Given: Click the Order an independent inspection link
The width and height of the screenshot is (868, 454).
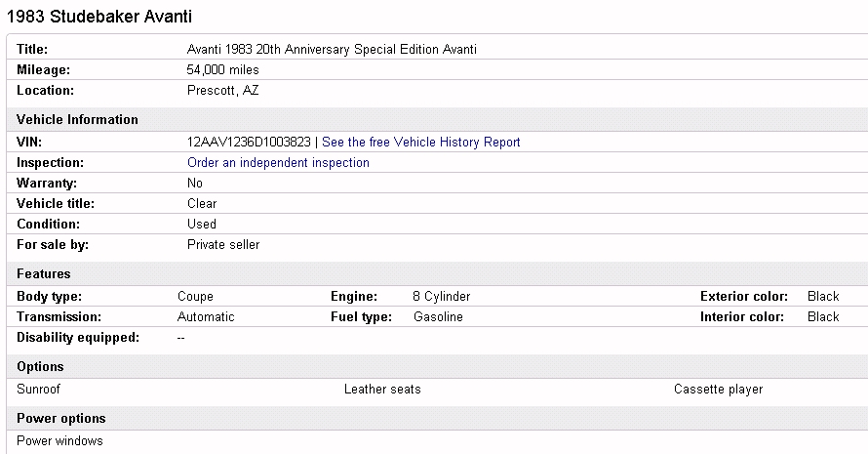Looking at the screenshot, I should click(x=278, y=163).
